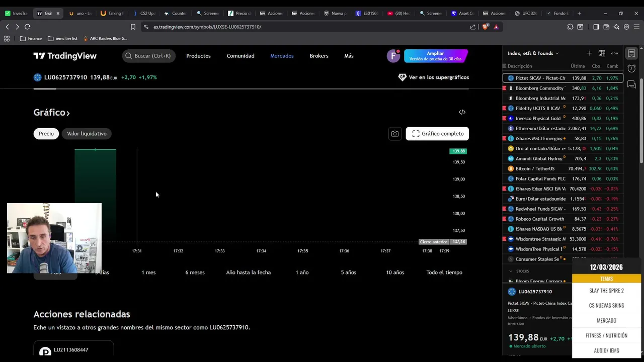Viewport: 644px width, 362px height.
Task: Open watchlist advanced view table icon
Action: [602, 53]
